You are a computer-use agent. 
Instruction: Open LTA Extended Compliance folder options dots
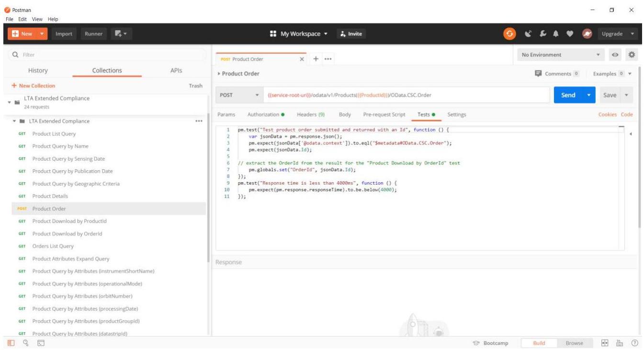point(199,121)
